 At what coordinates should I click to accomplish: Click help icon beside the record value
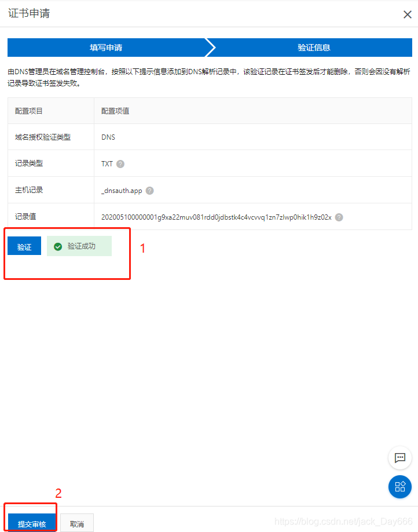(339, 217)
